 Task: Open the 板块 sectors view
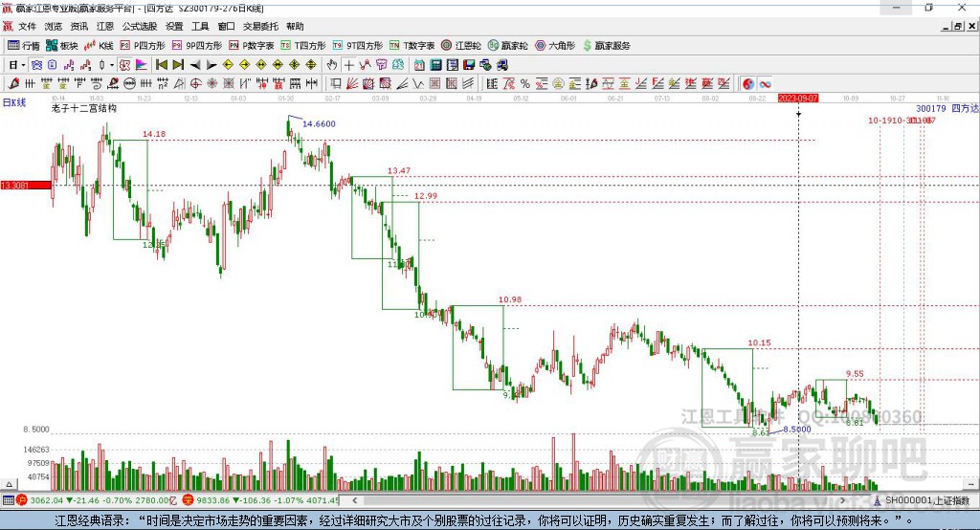(61, 46)
